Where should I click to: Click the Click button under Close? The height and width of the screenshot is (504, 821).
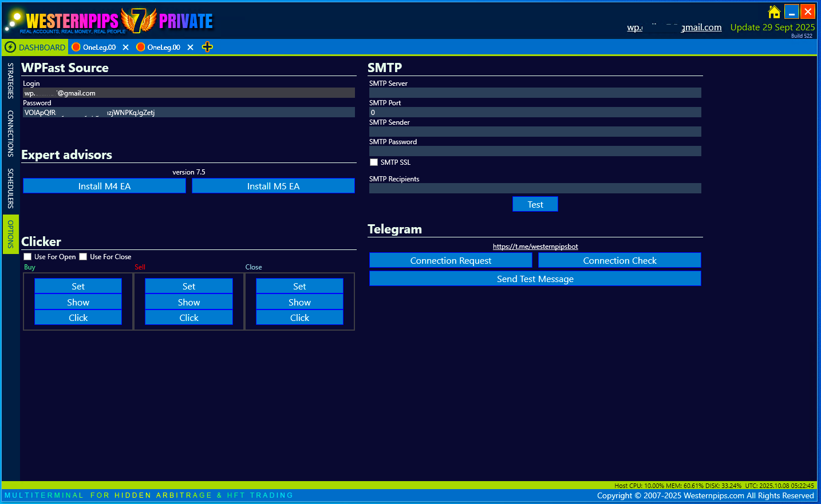pyautogui.click(x=299, y=318)
